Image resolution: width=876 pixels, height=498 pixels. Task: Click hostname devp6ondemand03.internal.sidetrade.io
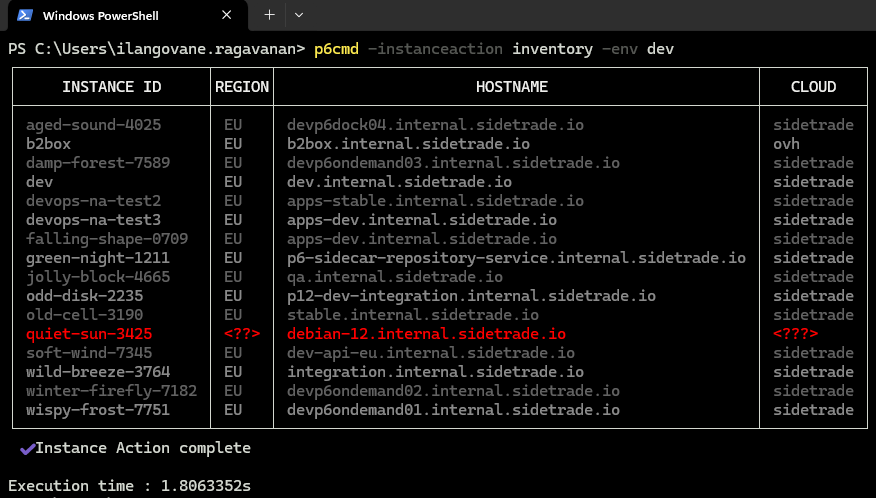click(453, 163)
